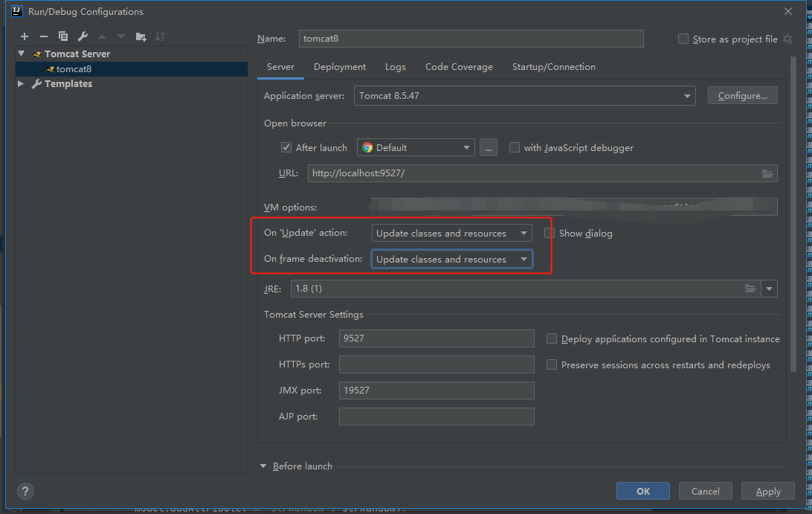The image size is (812, 514).
Task: Click IntelliJ logo in dialog title bar
Action: [x=17, y=11]
